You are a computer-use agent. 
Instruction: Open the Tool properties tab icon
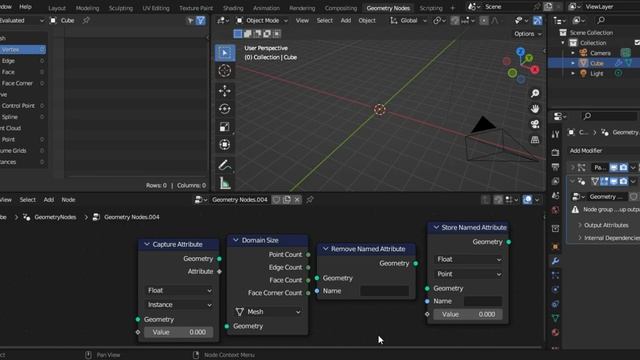pyautogui.click(x=555, y=134)
